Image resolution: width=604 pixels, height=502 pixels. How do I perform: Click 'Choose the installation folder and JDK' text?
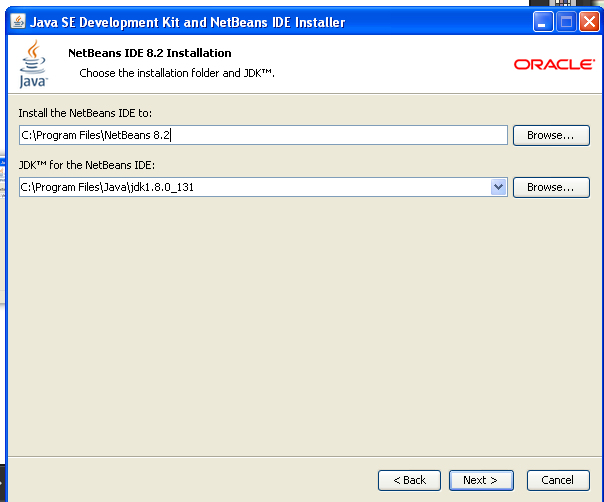click(x=177, y=73)
